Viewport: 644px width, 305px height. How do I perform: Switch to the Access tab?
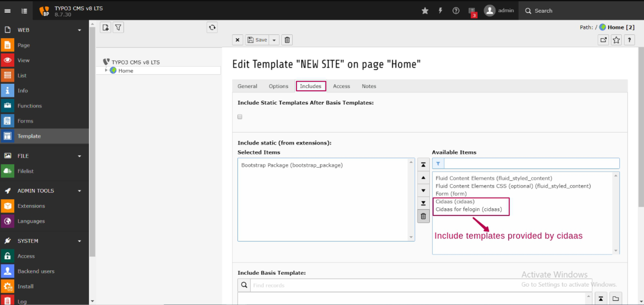(x=341, y=86)
